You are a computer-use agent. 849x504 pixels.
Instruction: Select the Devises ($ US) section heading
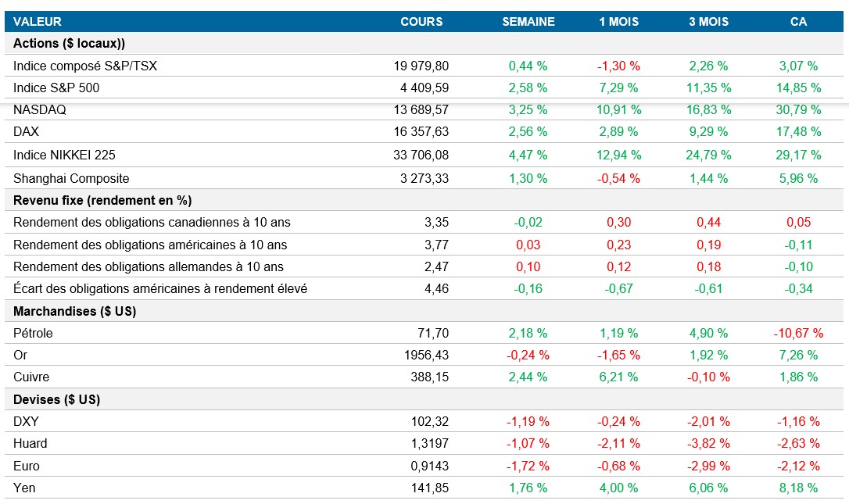pos(56,399)
